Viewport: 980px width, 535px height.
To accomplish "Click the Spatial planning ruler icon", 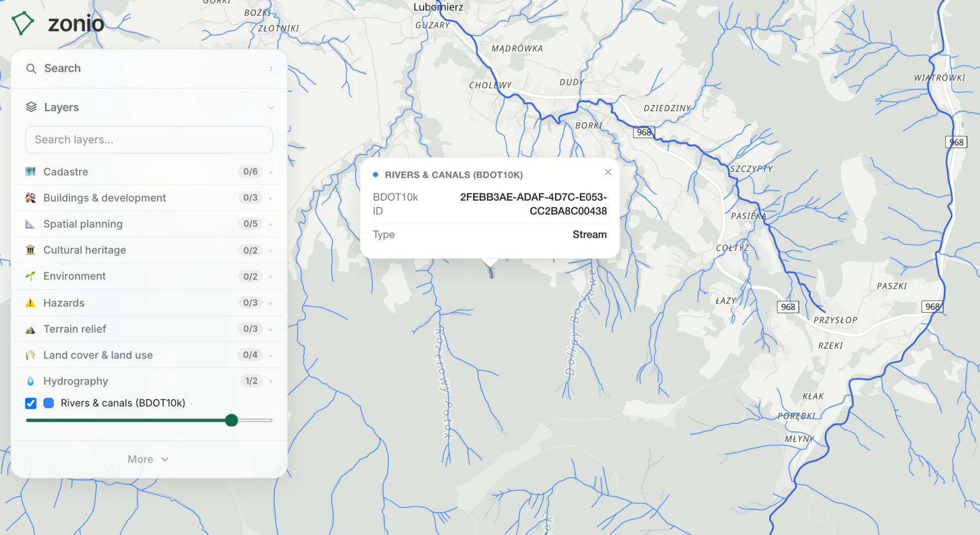I will tap(30, 224).
